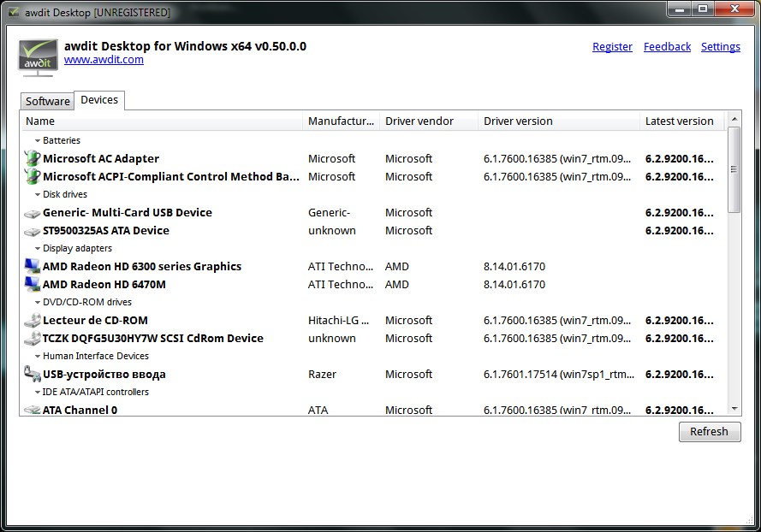Click the Generic- Multi-Card USB Device drive icon
Viewport: 761px width, 532px height.
pos(32,213)
